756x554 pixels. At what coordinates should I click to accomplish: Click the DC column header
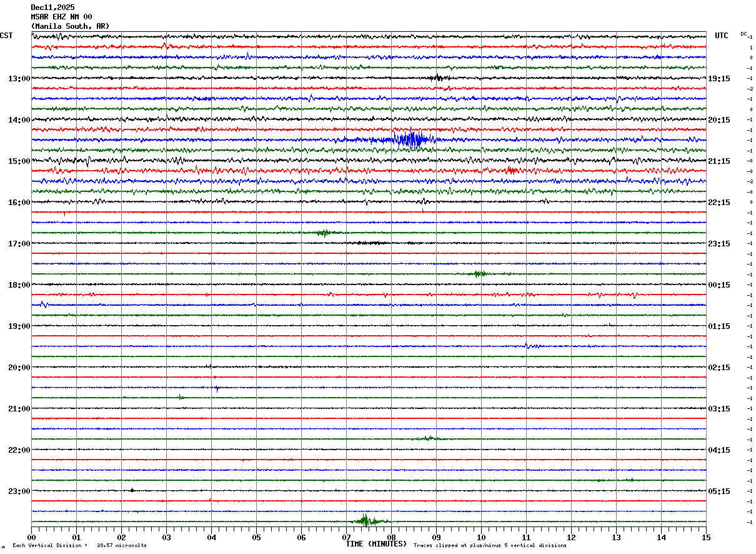coord(744,34)
